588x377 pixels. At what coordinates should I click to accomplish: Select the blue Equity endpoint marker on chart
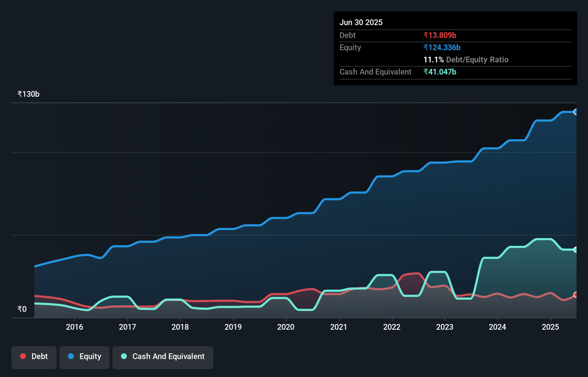tap(576, 112)
